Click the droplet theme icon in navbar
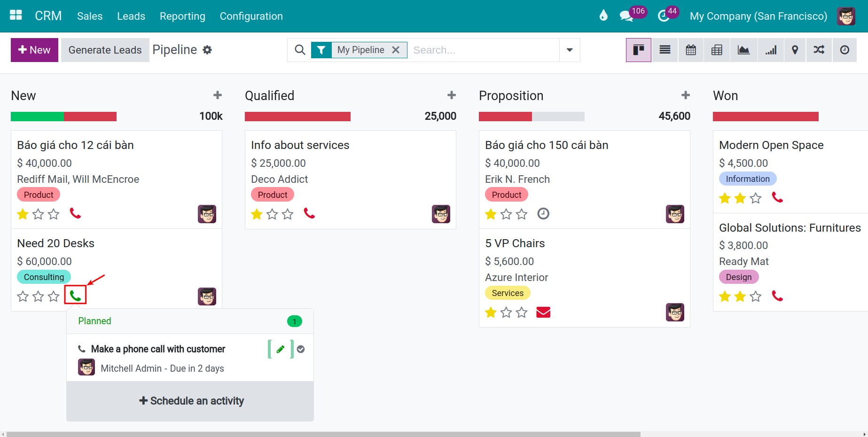The width and height of the screenshot is (868, 437). click(x=603, y=16)
